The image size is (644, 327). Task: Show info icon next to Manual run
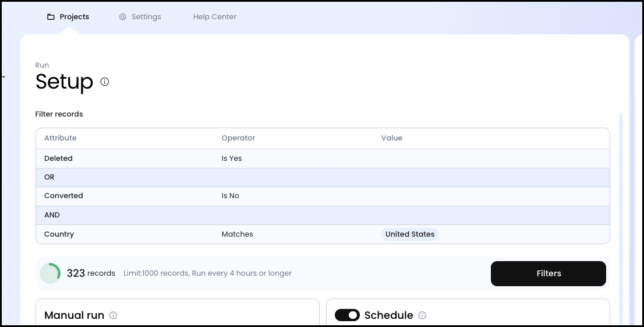click(114, 315)
